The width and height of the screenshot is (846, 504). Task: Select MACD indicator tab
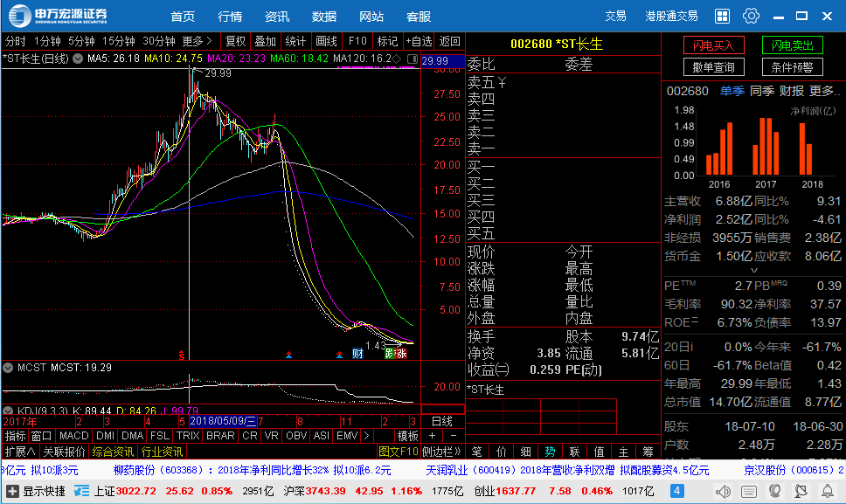pyautogui.click(x=74, y=436)
